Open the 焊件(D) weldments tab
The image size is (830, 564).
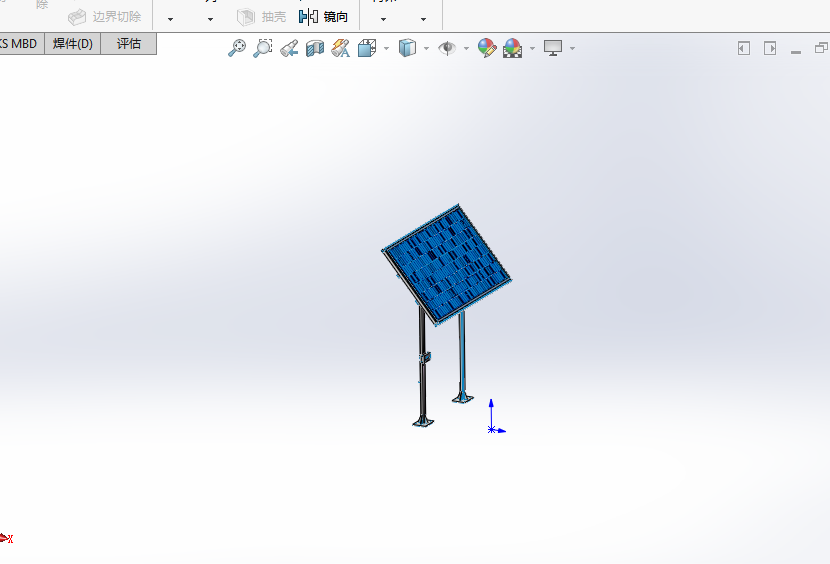pos(73,43)
